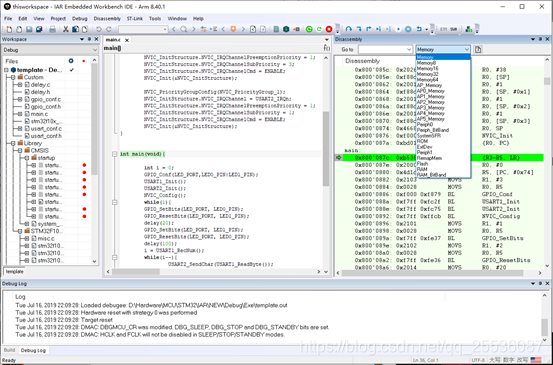553x365 pixels.
Task: Click Debug without Downloading icon
Action: (x=319, y=29)
